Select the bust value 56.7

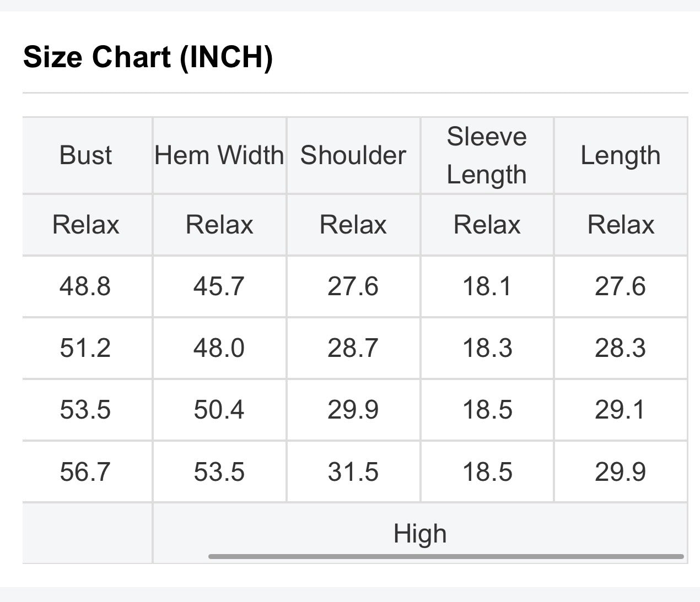(85, 472)
